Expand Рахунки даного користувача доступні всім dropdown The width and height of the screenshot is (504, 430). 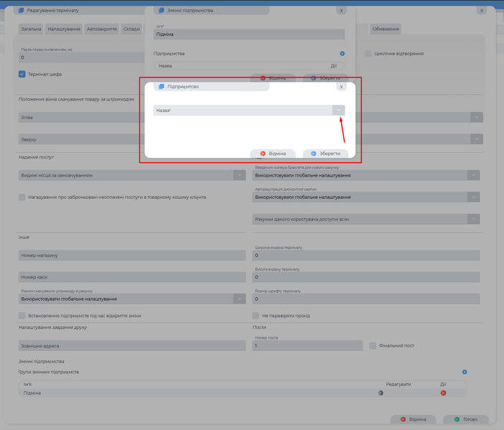pos(473,219)
